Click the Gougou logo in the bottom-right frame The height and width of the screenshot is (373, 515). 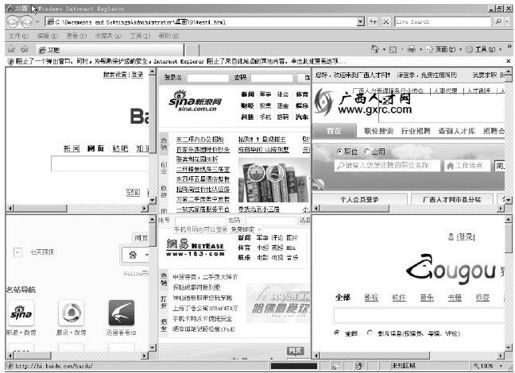451,268
